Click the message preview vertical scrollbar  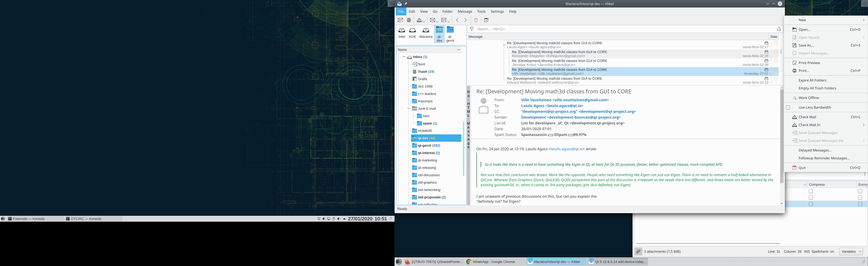[781, 135]
